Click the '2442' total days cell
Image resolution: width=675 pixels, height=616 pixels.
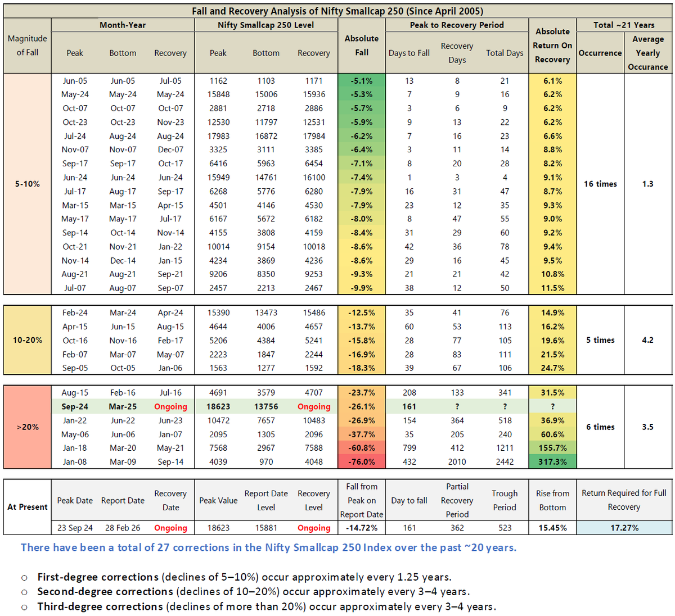505,462
